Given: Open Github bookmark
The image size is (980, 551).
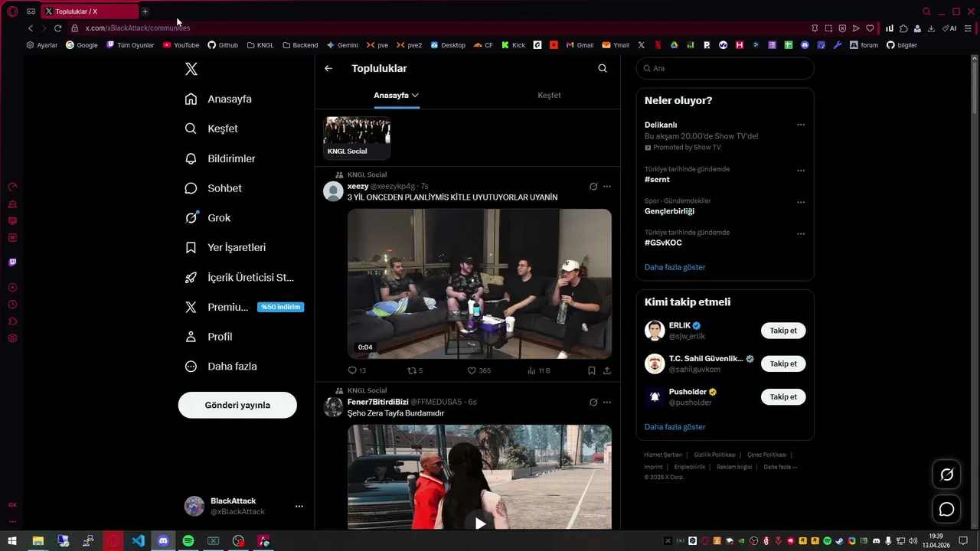Looking at the screenshot, I should 223,45.
